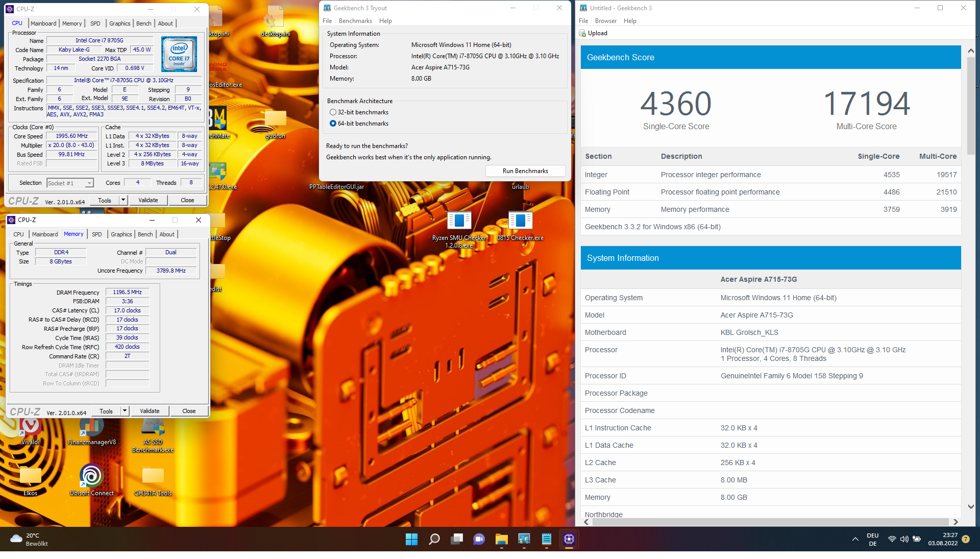Click Validate in top CPU-Z window

(148, 201)
